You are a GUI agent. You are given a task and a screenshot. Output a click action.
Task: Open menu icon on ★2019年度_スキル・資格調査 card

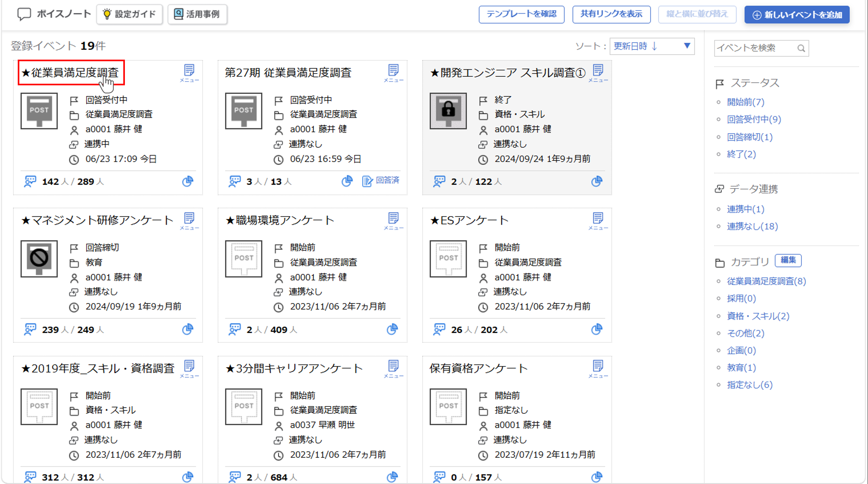(189, 369)
